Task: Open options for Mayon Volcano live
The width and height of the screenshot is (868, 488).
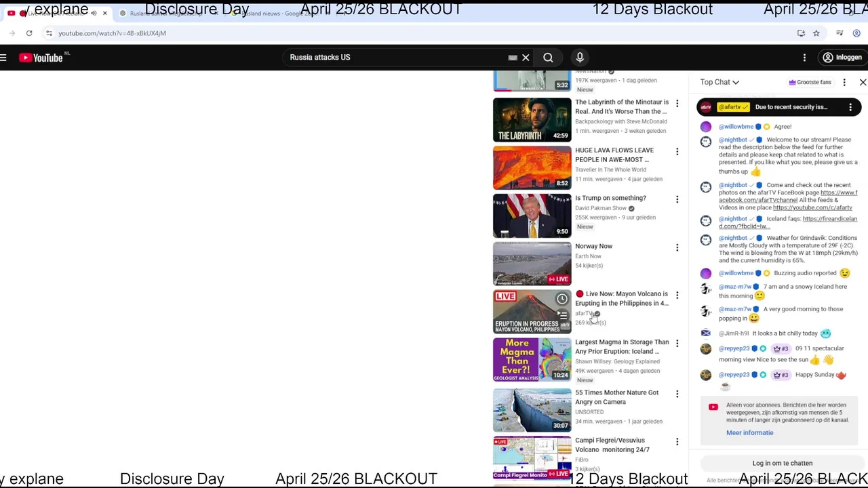Action: click(677, 296)
